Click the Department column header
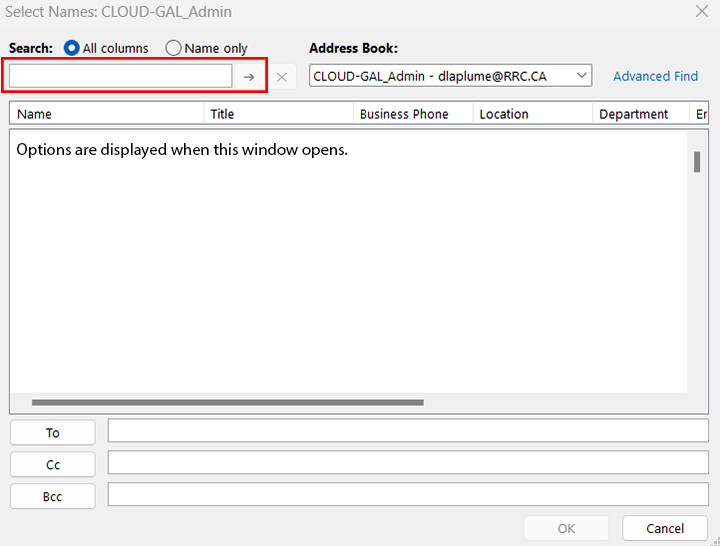Viewport: 720px width, 546px height. pyautogui.click(x=640, y=114)
